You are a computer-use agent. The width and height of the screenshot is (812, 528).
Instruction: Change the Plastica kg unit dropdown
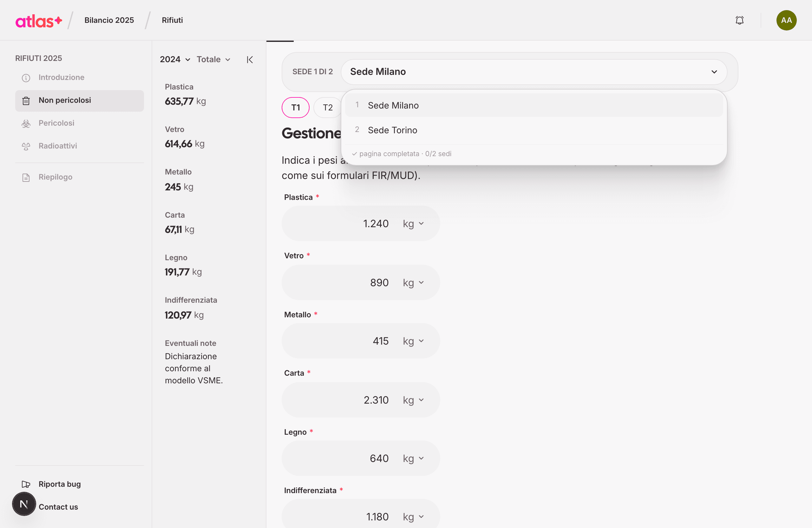[413, 224]
